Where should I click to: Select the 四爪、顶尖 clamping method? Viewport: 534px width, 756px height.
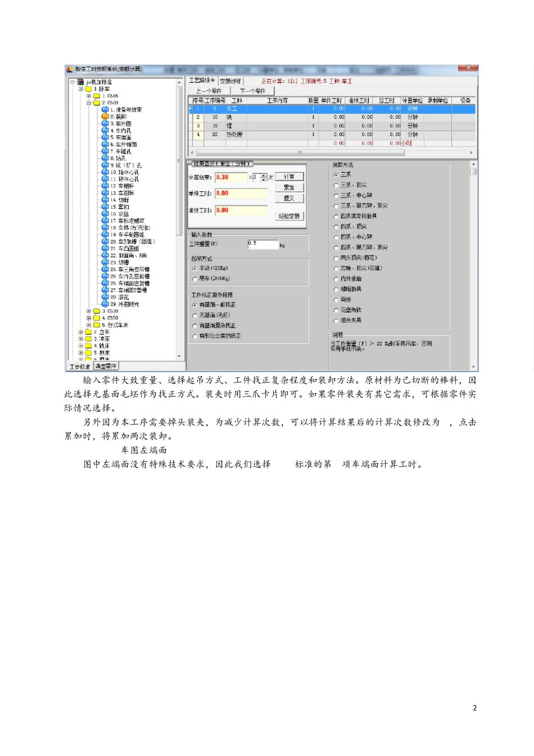[336, 227]
